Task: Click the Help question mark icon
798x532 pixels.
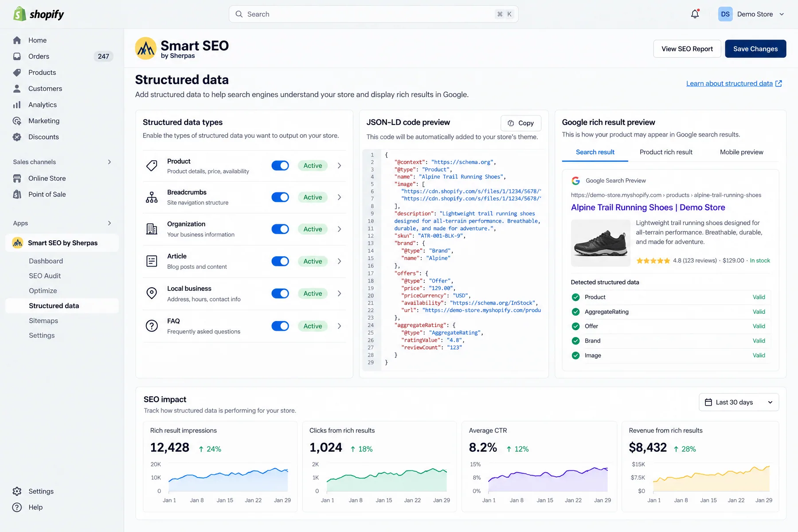Action: [17, 507]
